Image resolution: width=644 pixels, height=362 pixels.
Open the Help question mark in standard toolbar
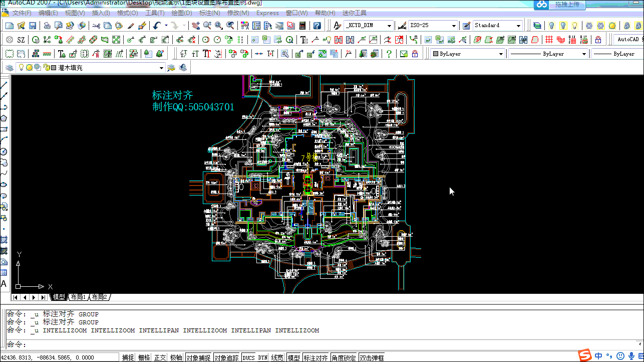tap(317, 26)
